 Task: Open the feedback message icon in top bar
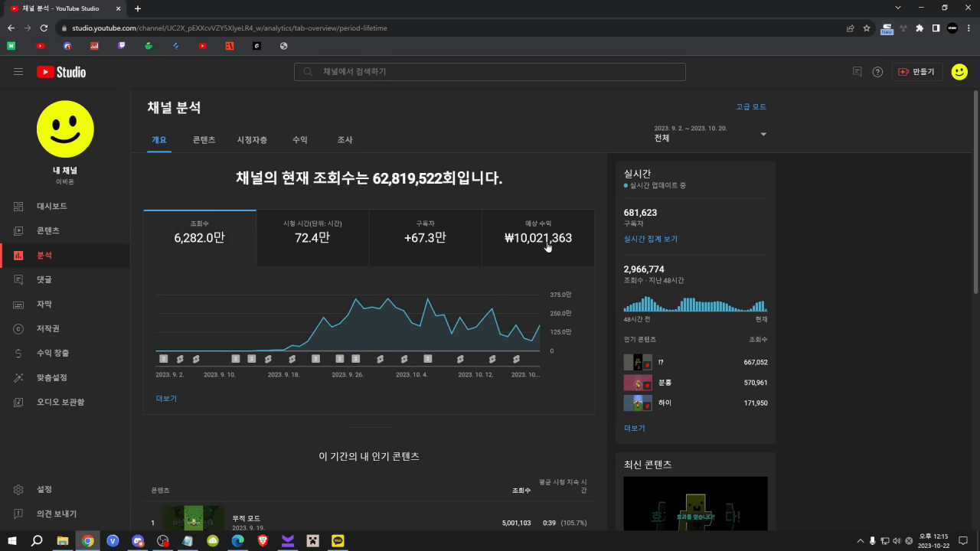coord(857,71)
